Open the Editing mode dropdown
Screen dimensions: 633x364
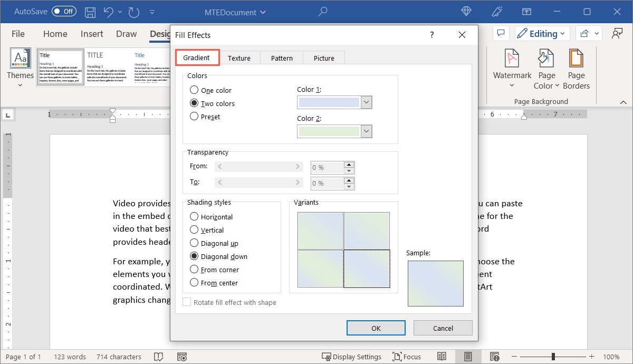tap(542, 33)
